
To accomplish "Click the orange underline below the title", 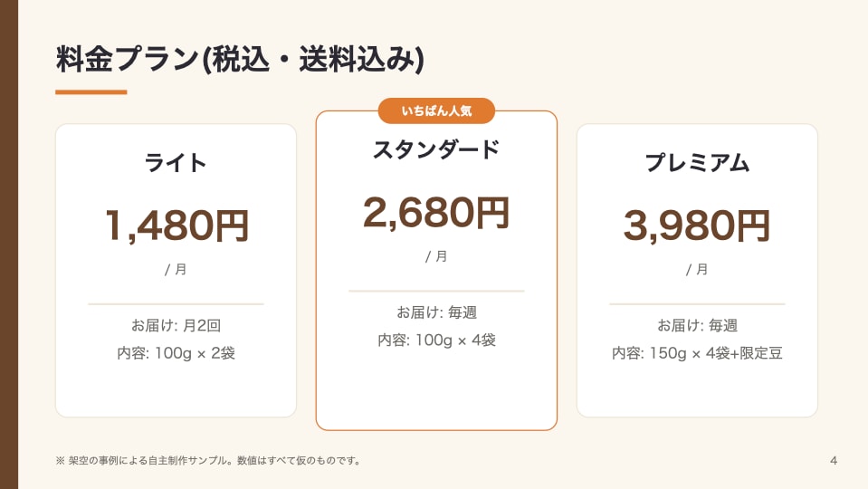I will tap(91, 92).
